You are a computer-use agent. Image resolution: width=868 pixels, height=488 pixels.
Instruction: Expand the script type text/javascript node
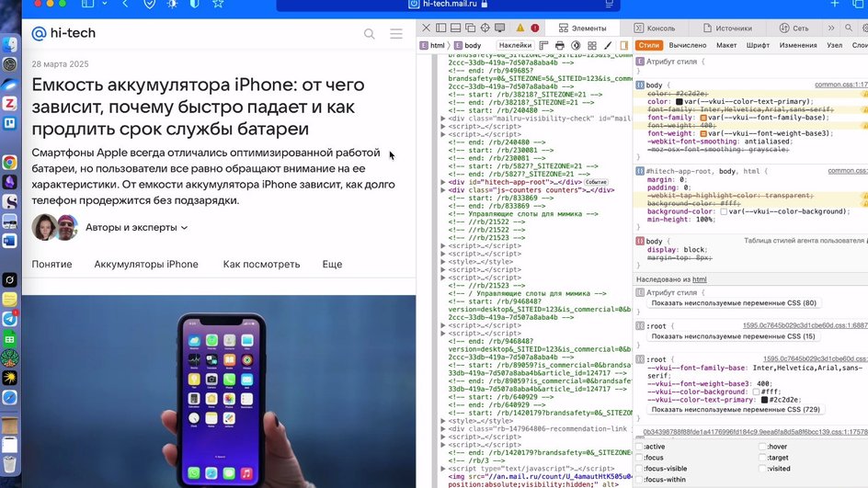(443, 469)
